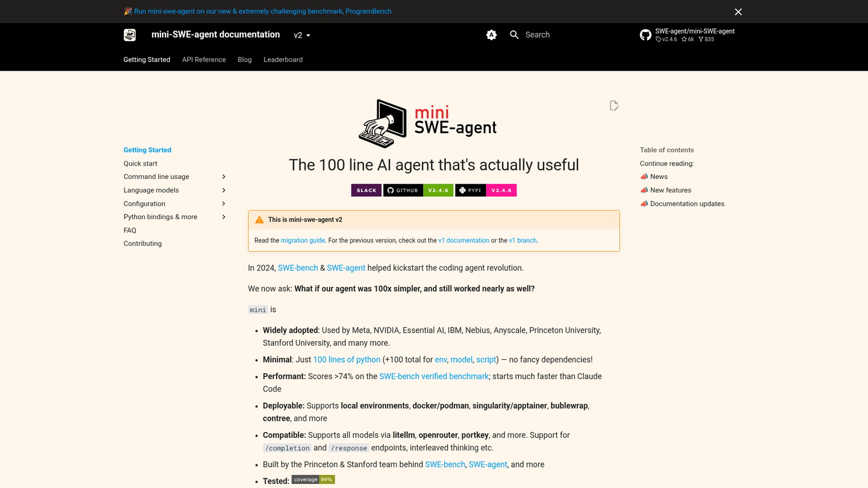The height and width of the screenshot is (488, 868).
Task: Open Language models sidebar item
Action: (151, 190)
